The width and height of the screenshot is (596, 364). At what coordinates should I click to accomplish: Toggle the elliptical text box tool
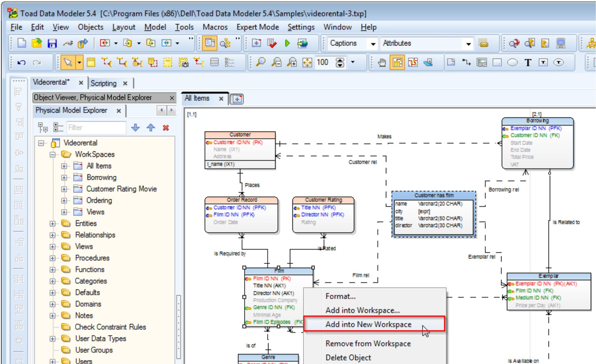pos(559,62)
